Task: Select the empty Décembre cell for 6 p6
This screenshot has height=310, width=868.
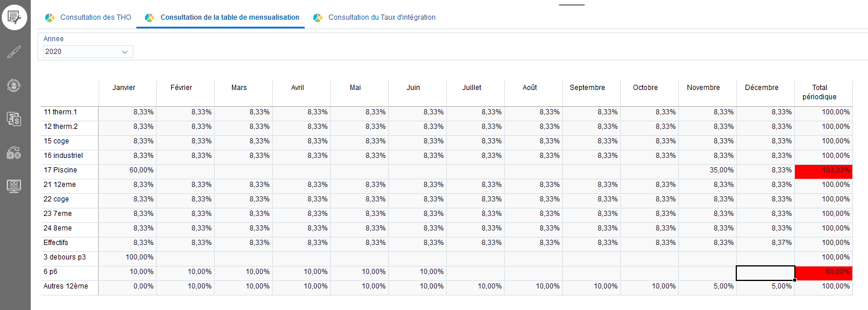Action: pyautogui.click(x=765, y=272)
